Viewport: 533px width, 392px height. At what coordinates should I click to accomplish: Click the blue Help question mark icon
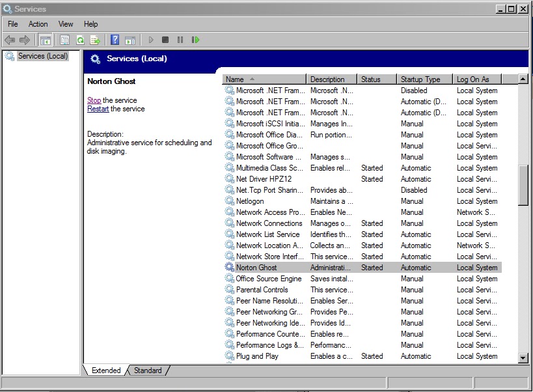115,40
